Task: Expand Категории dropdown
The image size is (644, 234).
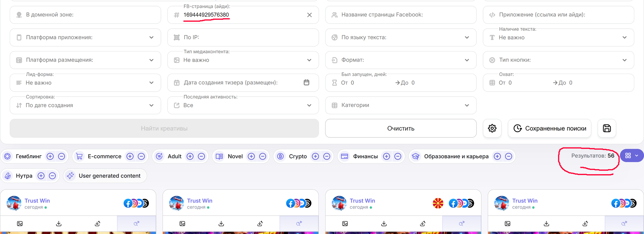Action: point(401,105)
